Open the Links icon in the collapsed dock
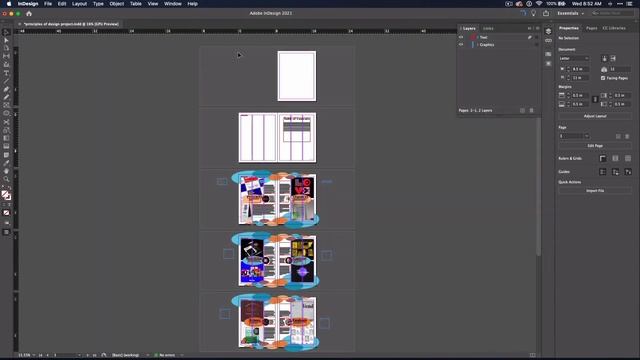 (548, 41)
